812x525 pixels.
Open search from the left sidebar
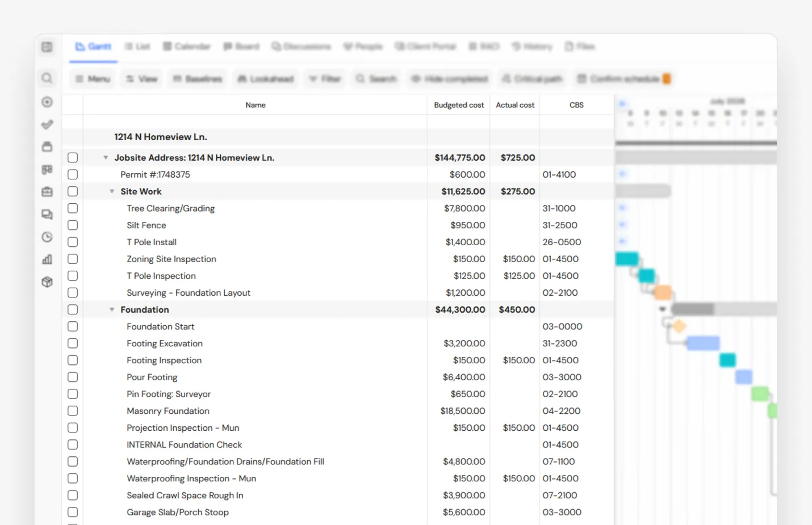click(47, 78)
